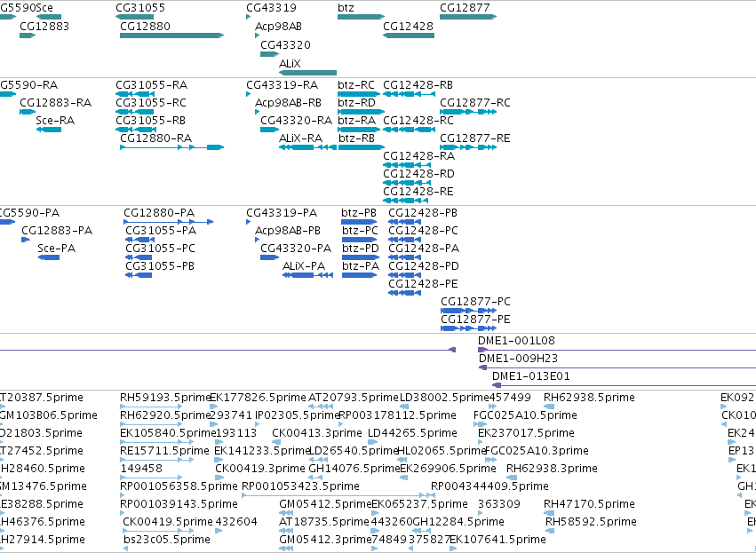
Task: Click the CG31055 gene label
Action: click(x=140, y=8)
